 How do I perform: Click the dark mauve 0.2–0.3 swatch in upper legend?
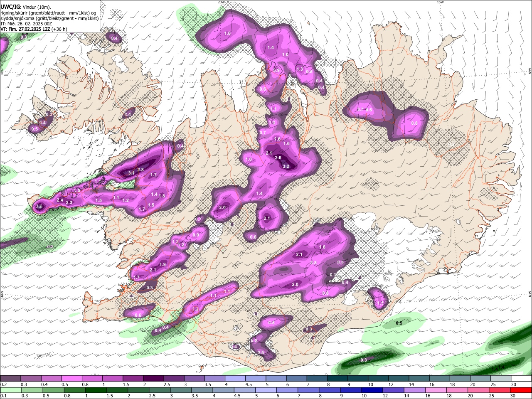10,378
